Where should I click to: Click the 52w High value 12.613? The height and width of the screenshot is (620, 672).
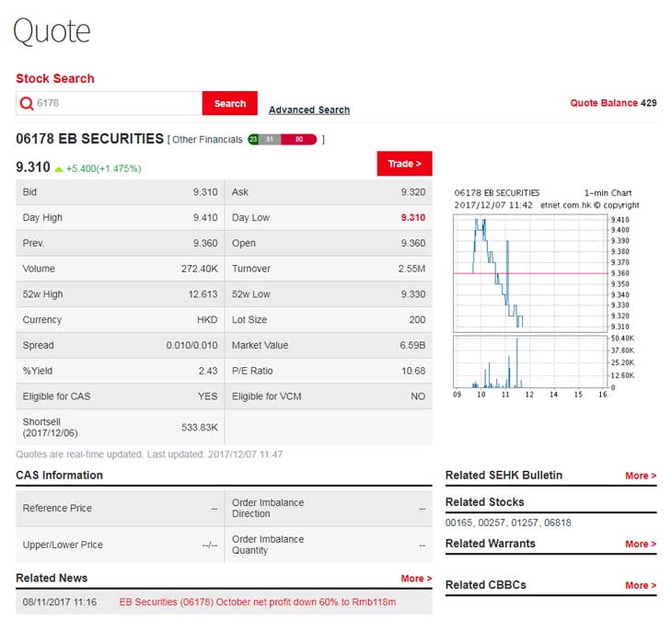[203, 294]
